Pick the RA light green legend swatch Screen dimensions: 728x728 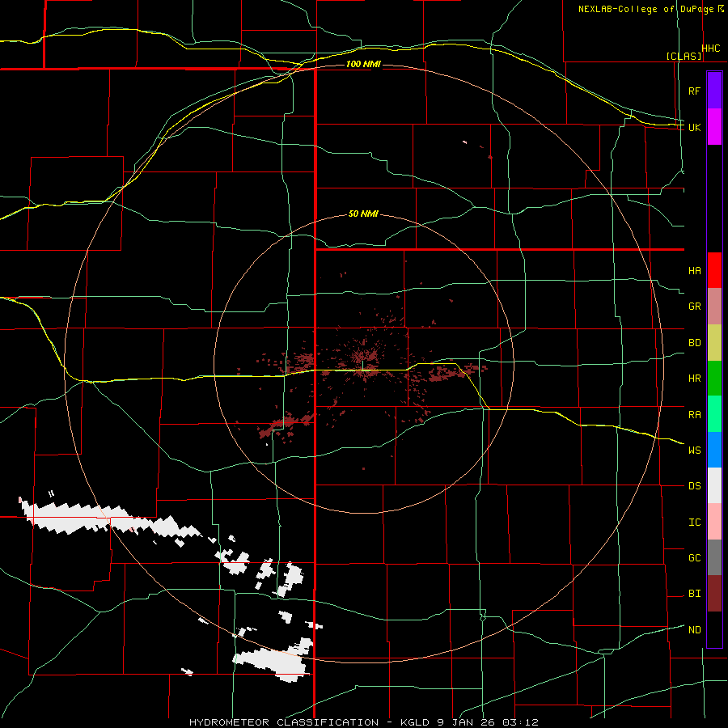(714, 414)
